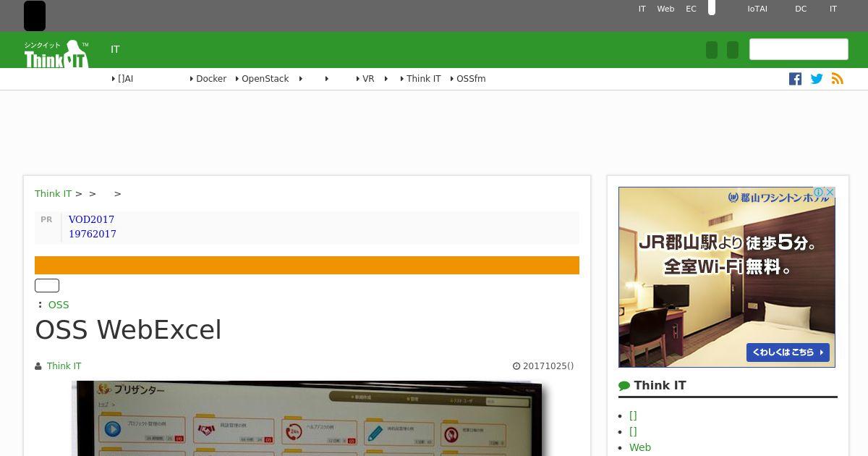Open the green OSS category link

click(59, 305)
